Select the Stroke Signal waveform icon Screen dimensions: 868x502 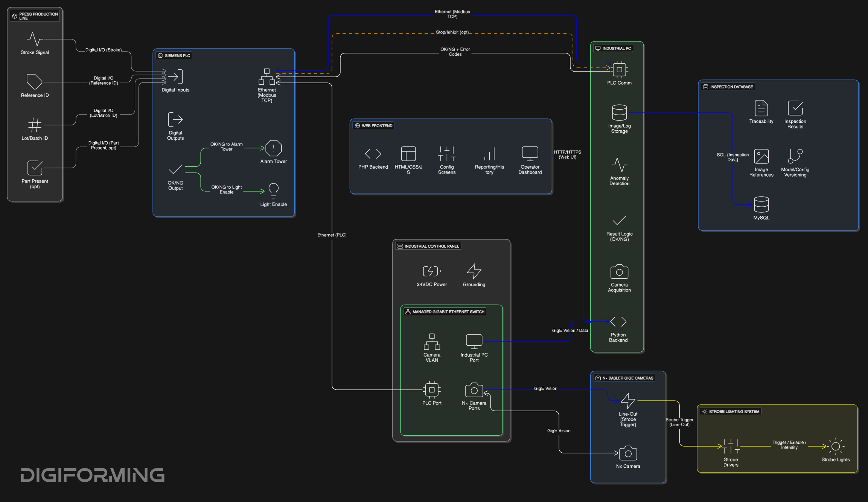click(x=35, y=39)
